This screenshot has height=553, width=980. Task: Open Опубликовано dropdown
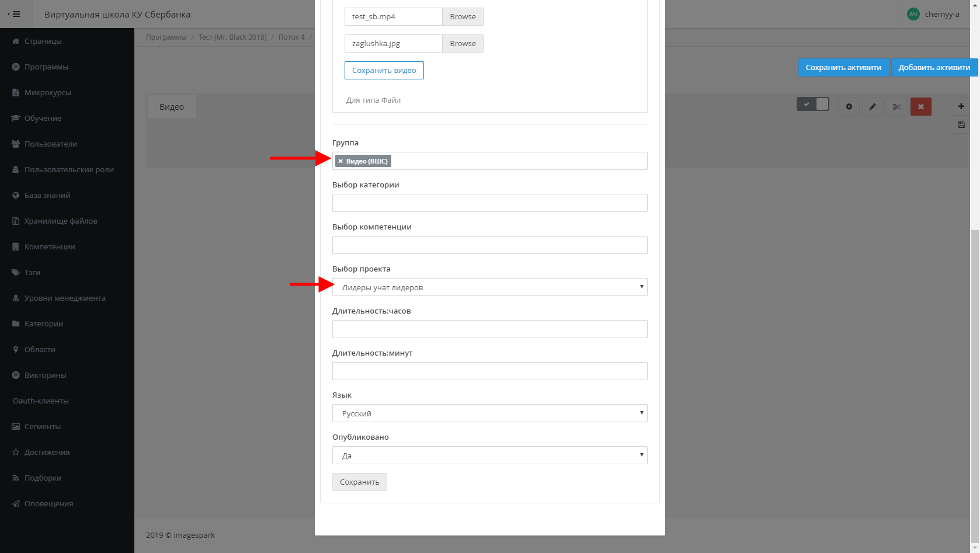[490, 455]
